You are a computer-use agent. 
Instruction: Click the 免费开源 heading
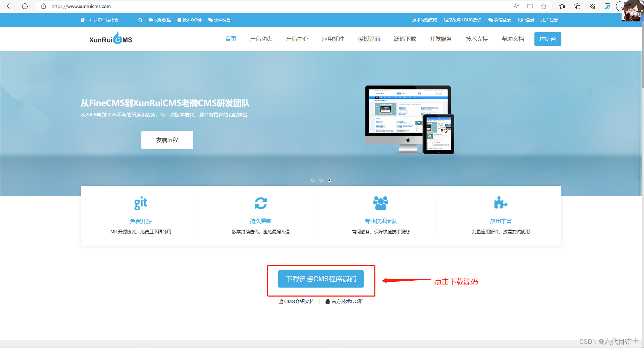pos(141,221)
